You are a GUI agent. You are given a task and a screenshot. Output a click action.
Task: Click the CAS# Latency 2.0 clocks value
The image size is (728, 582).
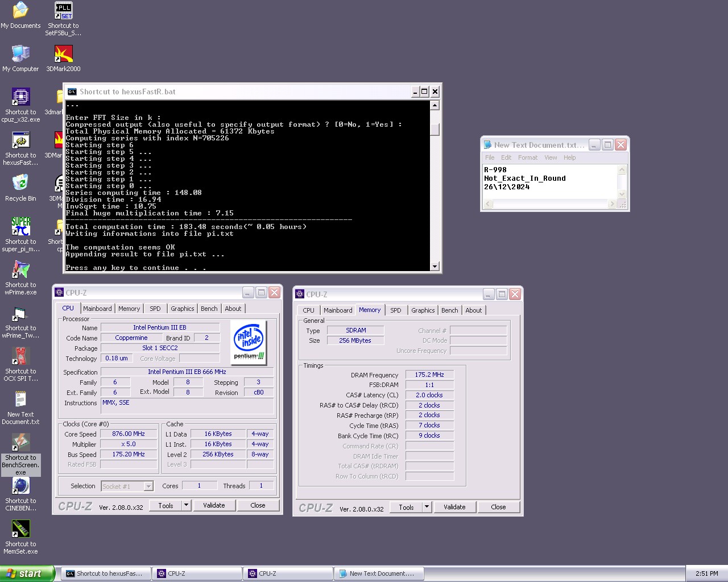(429, 395)
